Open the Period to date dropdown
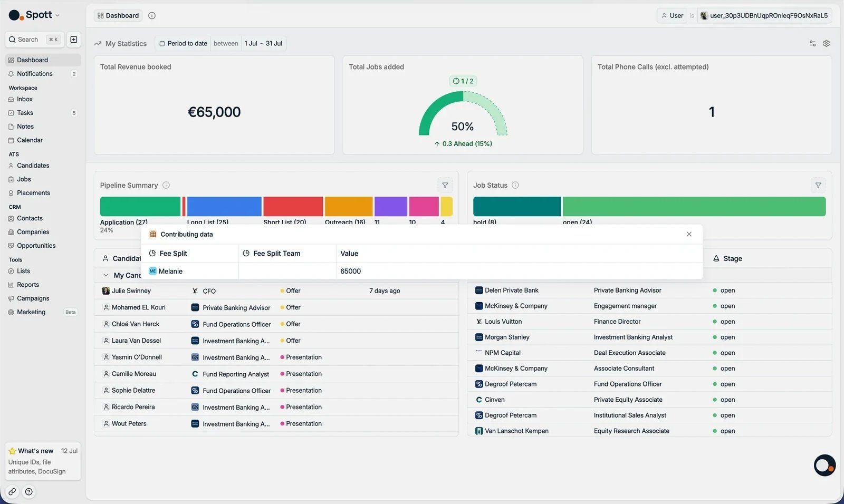This screenshot has height=504, width=844. coord(183,44)
